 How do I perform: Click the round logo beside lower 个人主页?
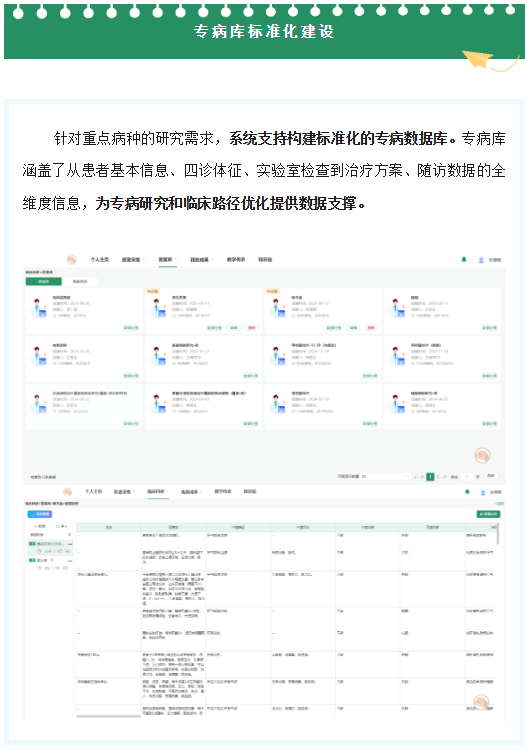point(67,492)
